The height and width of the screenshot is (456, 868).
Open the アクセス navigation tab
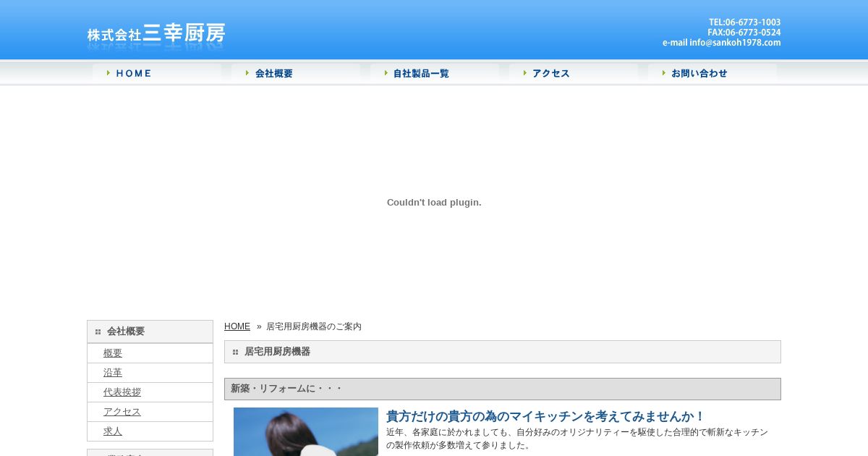(574, 73)
